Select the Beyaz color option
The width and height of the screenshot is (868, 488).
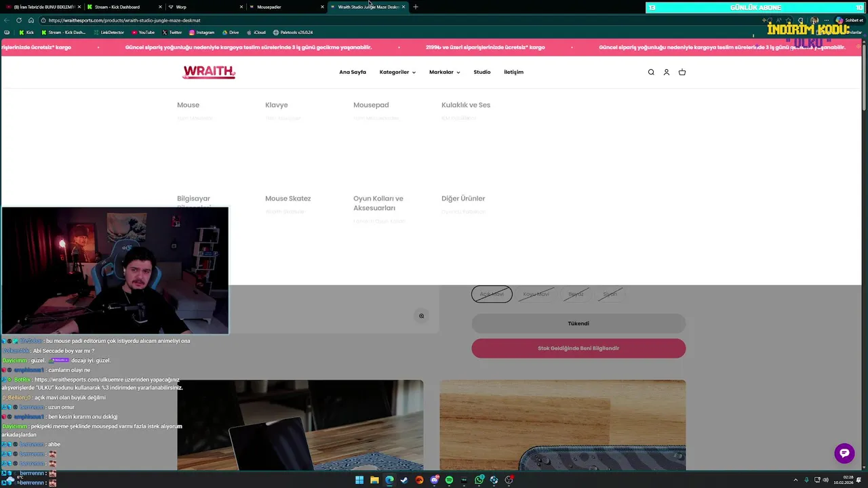coord(576,294)
